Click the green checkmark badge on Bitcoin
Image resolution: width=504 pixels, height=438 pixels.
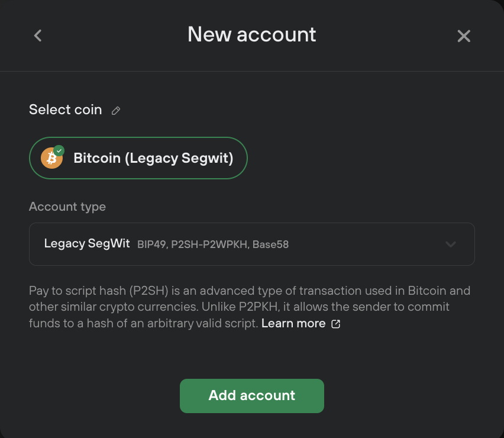pyautogui.click(x=59, y=150)
